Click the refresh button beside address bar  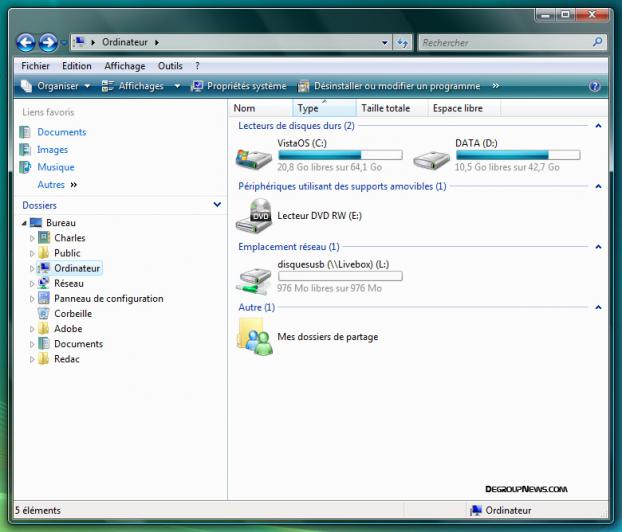(402, 42)
